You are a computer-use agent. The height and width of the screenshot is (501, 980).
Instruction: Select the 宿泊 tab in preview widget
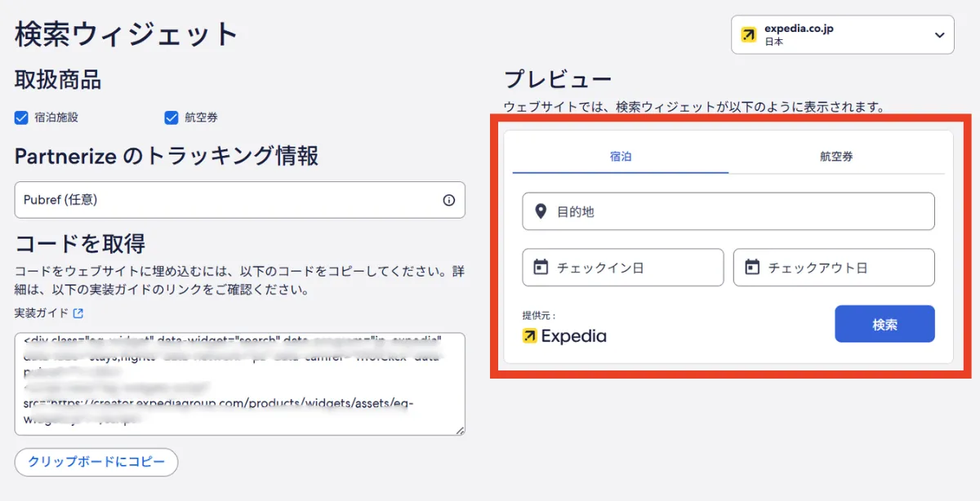coord(620,155)
